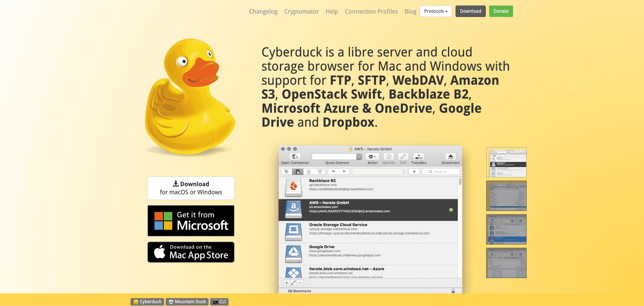Open Connection Profiles page
The width and height of the screenshot is (644, 306).
[x=371, y=12]
